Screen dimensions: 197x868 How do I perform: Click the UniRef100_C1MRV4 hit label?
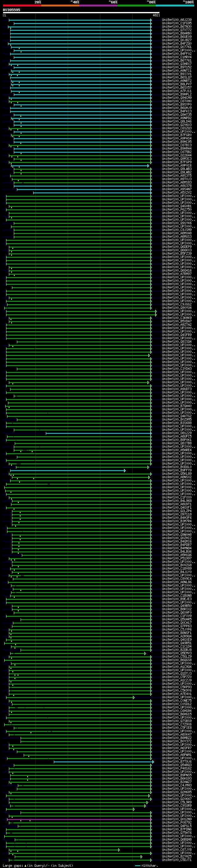coord(177,57)
